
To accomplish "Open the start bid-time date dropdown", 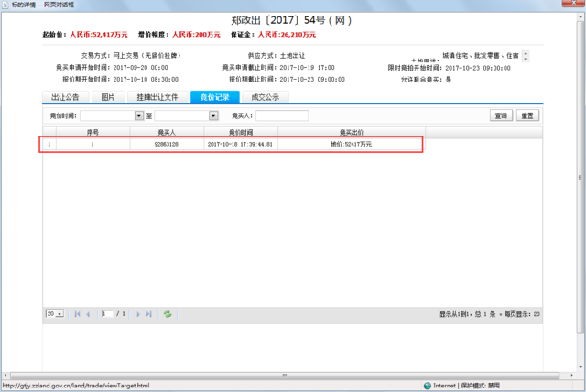I will click(x=139, y=115).
